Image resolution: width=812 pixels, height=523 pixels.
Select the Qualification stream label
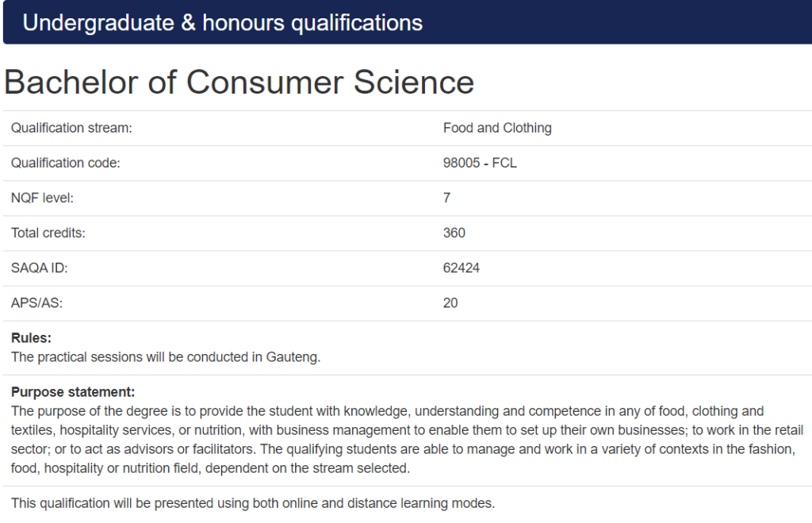(x=71, y=128)
